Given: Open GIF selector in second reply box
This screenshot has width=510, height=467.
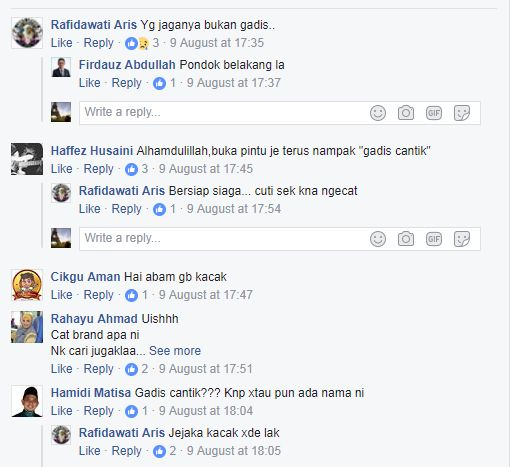Looking at the screenshot, I should pos(434,239).
